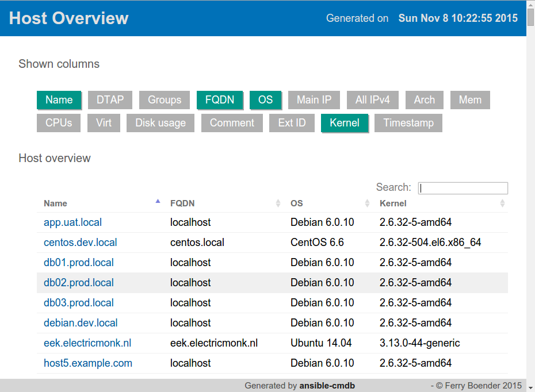This screenshot has height=392, width=535.
Task: Toggle the FQDN column button
Action: (220, 100)
